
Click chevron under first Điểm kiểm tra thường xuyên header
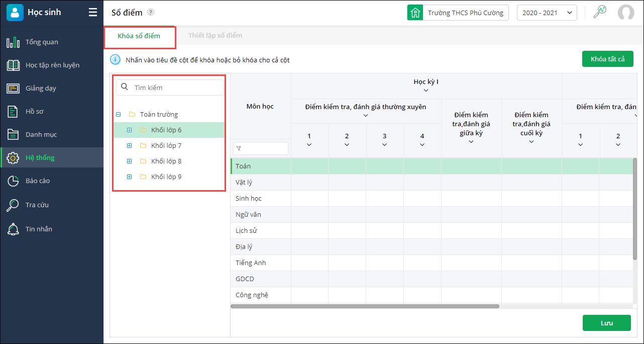click(366, 116)
